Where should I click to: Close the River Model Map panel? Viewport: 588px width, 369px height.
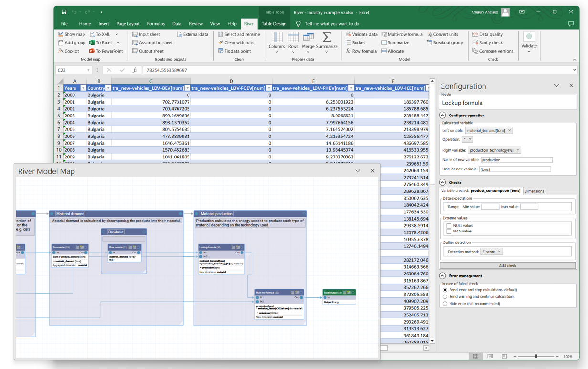(372, 171)
